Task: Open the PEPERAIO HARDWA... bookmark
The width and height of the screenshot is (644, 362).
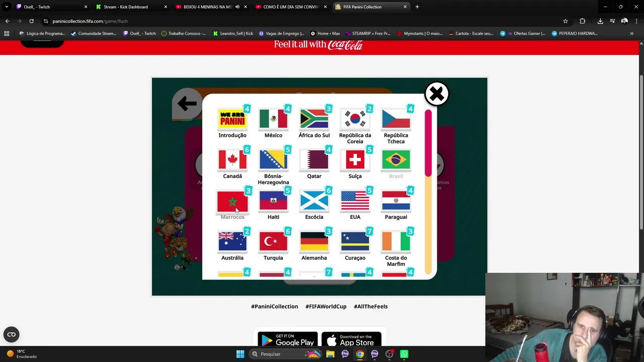Action: [x=575, y=33]
